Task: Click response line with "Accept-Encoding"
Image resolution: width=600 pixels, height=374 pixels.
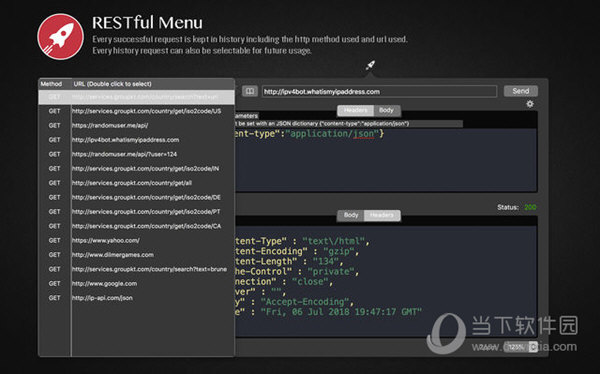Action: [x=295, y=302]
